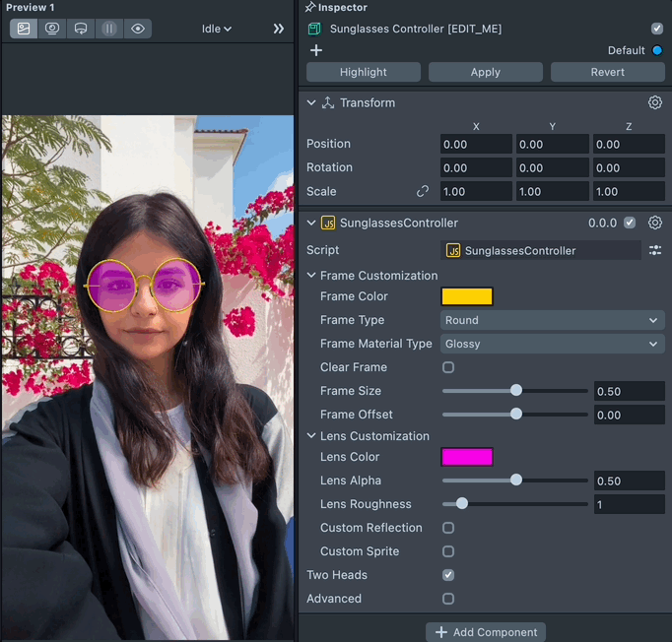Open the SunglassesController component settings gear

click(654, 223)
